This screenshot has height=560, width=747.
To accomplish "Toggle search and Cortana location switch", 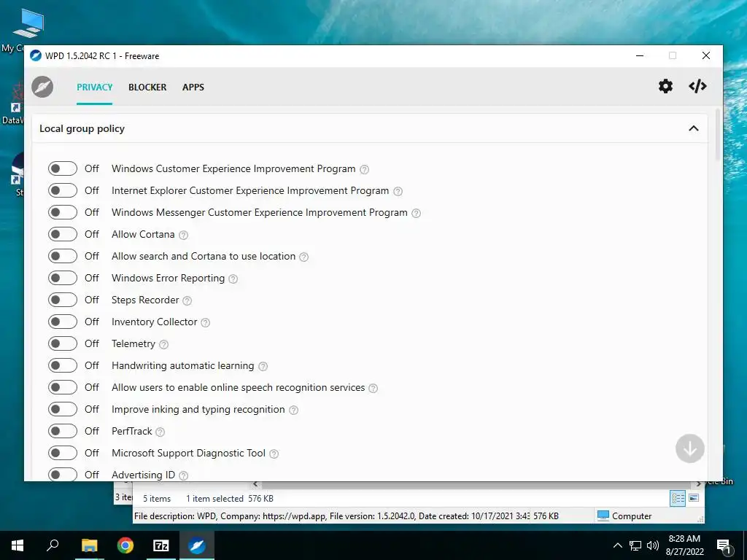I will click(63, 256).
